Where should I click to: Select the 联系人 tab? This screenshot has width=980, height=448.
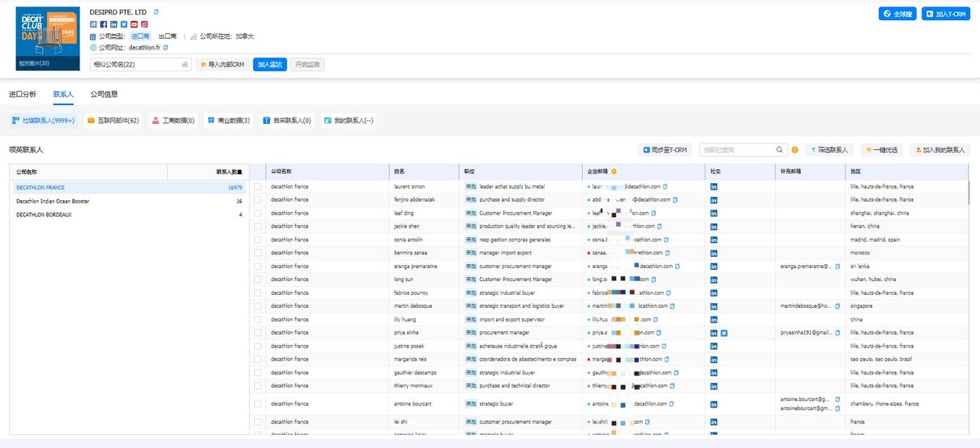click(63, 94)
